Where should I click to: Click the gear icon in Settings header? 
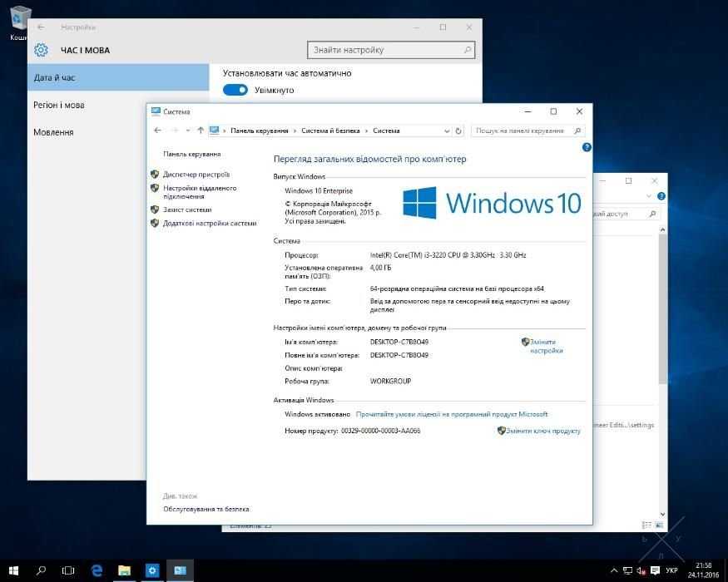(x=41, y=50)
